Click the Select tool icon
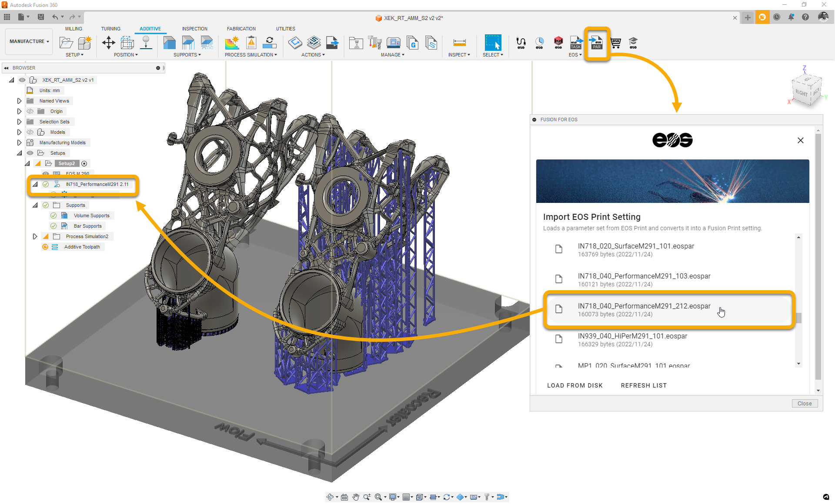 (x=493, y=43)
